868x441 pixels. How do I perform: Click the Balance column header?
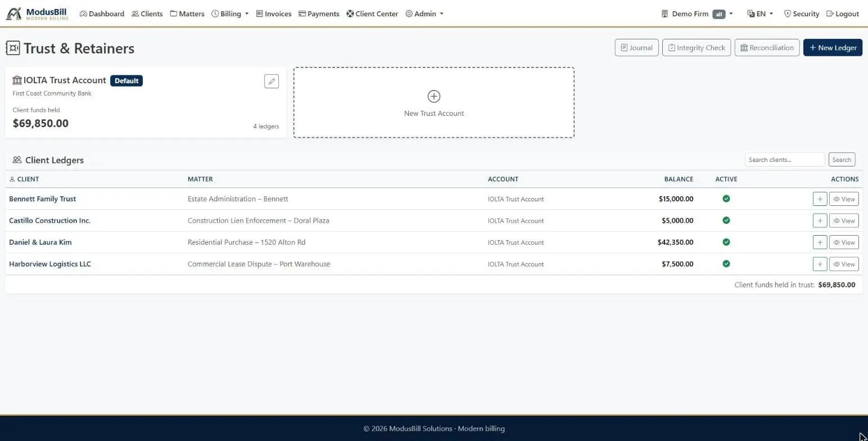(x=679, y=179)
